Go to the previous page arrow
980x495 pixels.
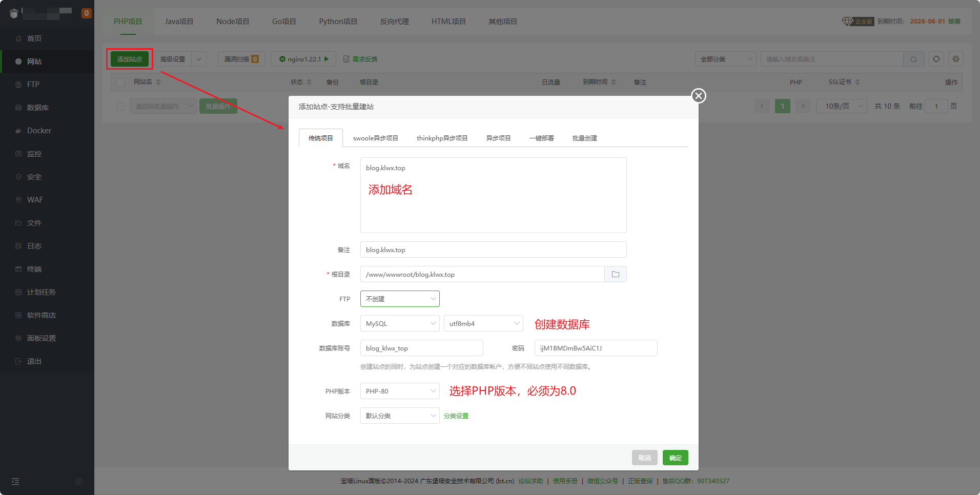pyautogui.click(x=762, y=106)
